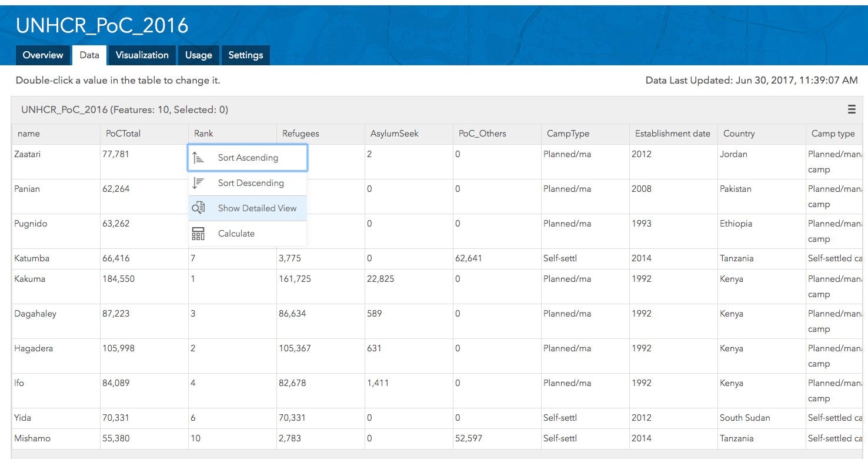Screen dimensions: 868x459
Task: Click the Data Last Updated timestamp
Action: (752, 81)
